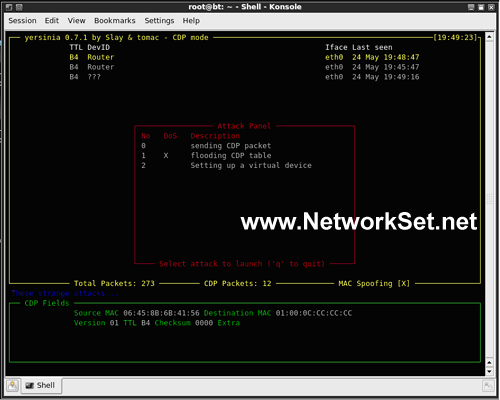Image resolution: width=500 pixels, height=400 pixels.
Task: Minimize the Konsole window
Action: point(471,7)
